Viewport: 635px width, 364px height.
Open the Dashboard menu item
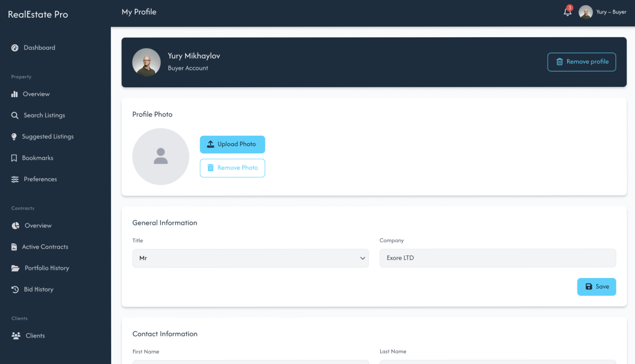39,48
